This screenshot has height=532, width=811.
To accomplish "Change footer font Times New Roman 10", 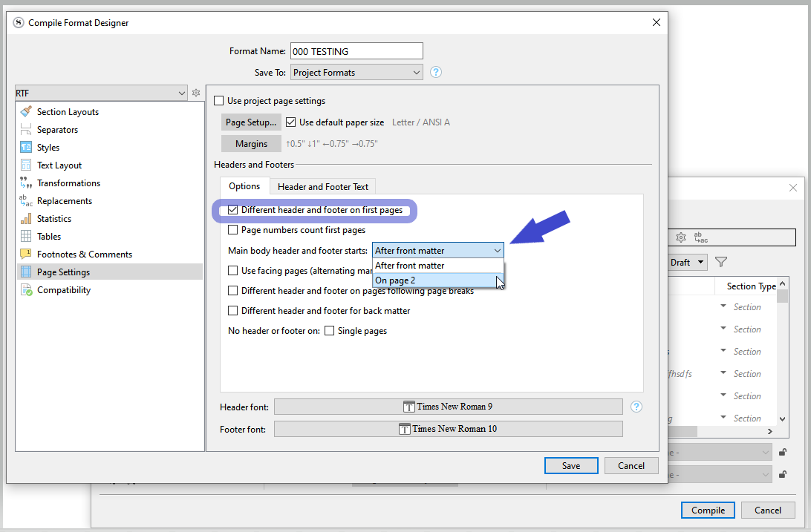I will [448, 429].
